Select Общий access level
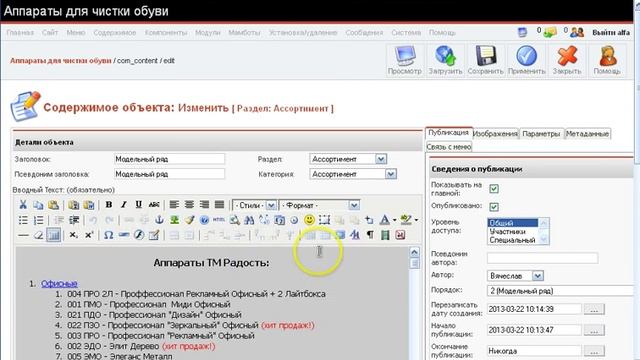Image resolution: width=640 pixels, height=360 pixels. click(513, 223)
